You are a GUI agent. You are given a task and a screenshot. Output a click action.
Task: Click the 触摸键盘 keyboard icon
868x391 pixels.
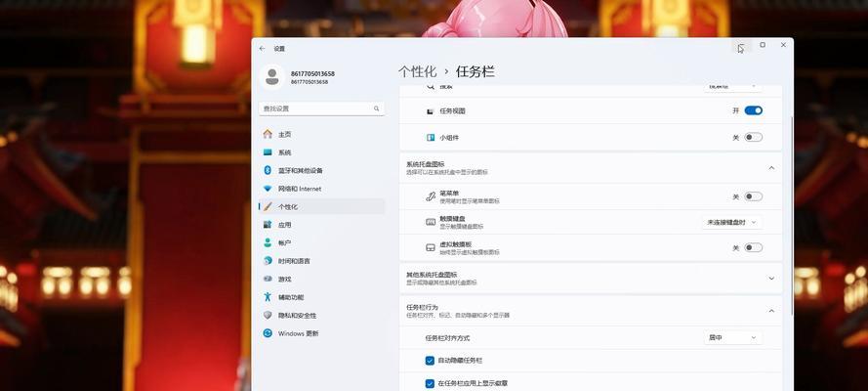(431, 222)
